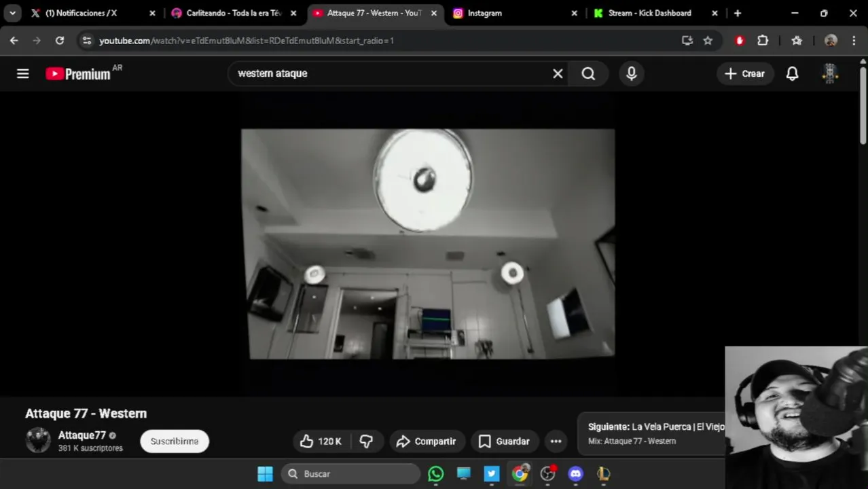868x489 pixels.
Task: Dislike the Attaque 77 video
Action: point(366,441)
